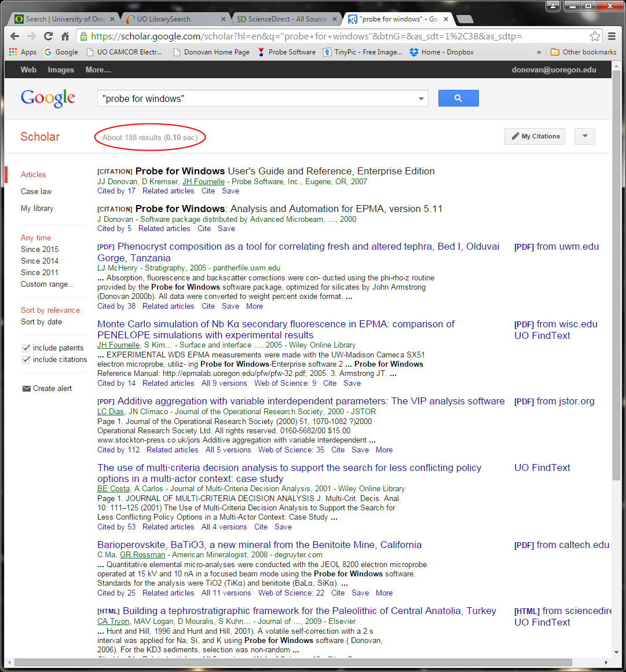The image size is (626, 672).
Task: Click the blue search magnifier button
Action: [x=458, y=98]
